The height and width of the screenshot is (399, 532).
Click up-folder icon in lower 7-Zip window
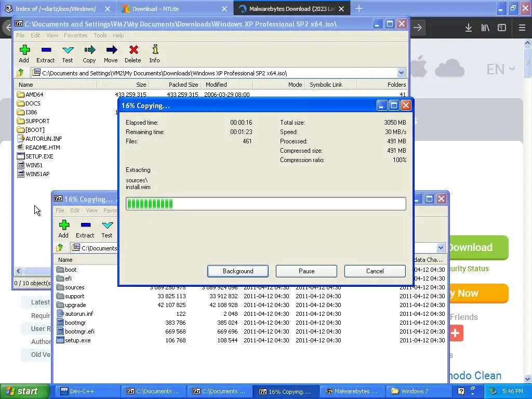(60, 248)
